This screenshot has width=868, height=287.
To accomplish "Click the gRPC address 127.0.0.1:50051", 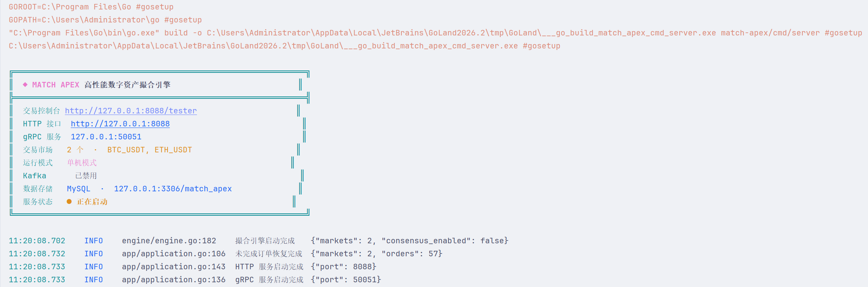I will [x=106, y=137].
